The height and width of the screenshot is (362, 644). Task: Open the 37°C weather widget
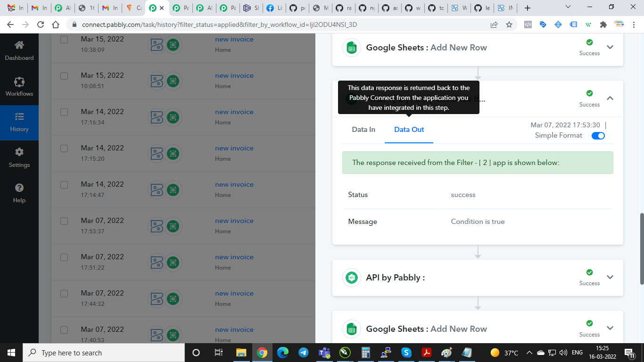(x=504, y=353)
